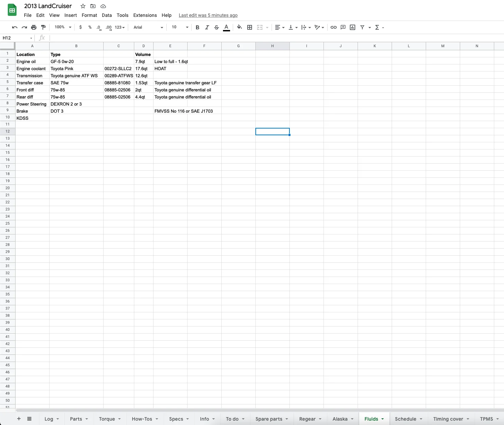
Task: Decrease decimal places
Action: 99,27
